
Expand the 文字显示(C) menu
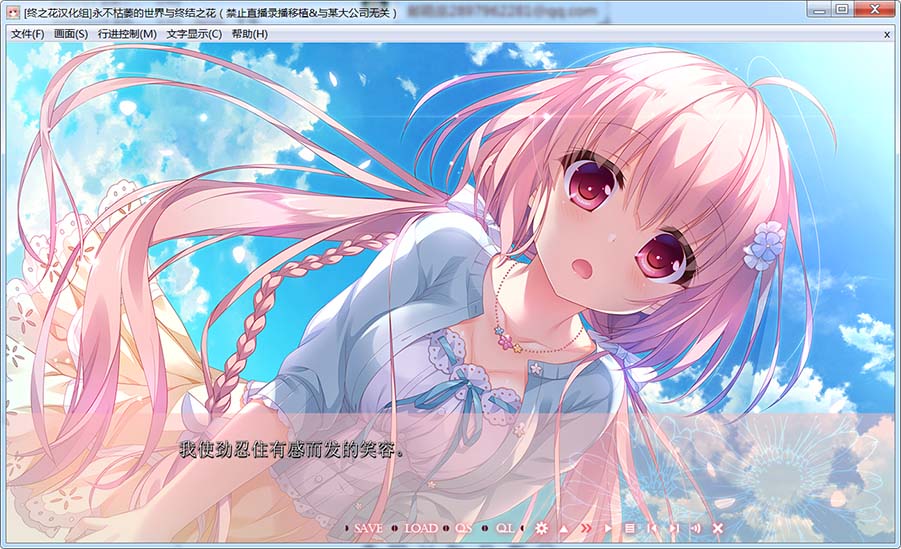coord(194,33)
